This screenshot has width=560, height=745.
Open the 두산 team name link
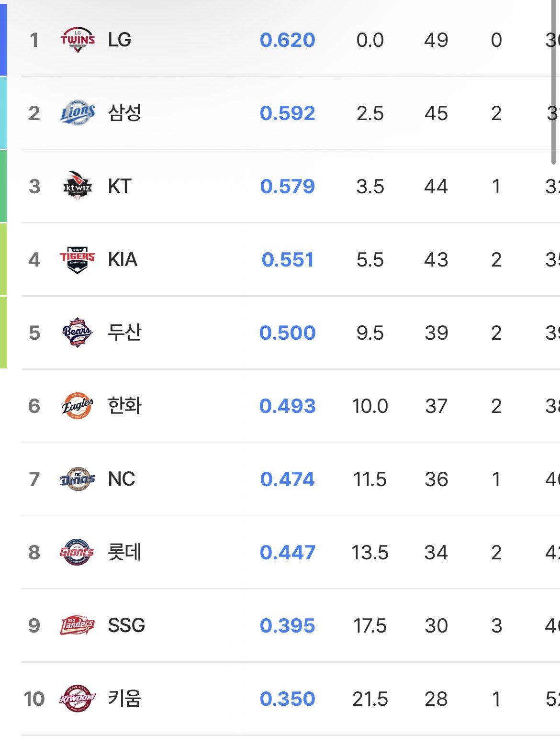(x=124, y=333)
